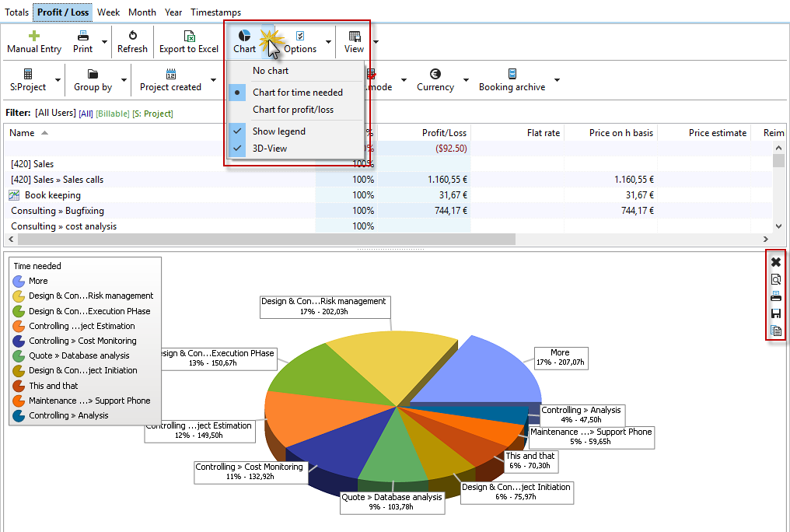Screen dimensions: 790x532
Task: Click Export to Excel icon
Action: click(189, 36)
